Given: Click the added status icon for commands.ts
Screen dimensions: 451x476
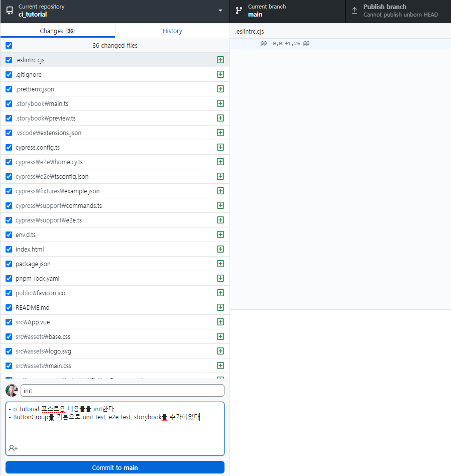Looking at the screenshot, I should [x=220, y=205].
